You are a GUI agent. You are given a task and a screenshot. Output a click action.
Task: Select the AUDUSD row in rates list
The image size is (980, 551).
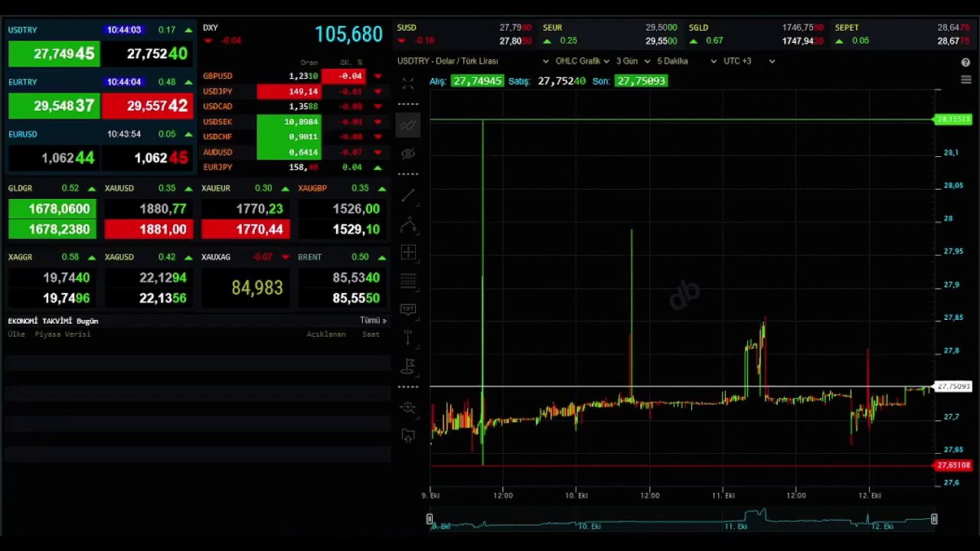[x=293, y=152]
